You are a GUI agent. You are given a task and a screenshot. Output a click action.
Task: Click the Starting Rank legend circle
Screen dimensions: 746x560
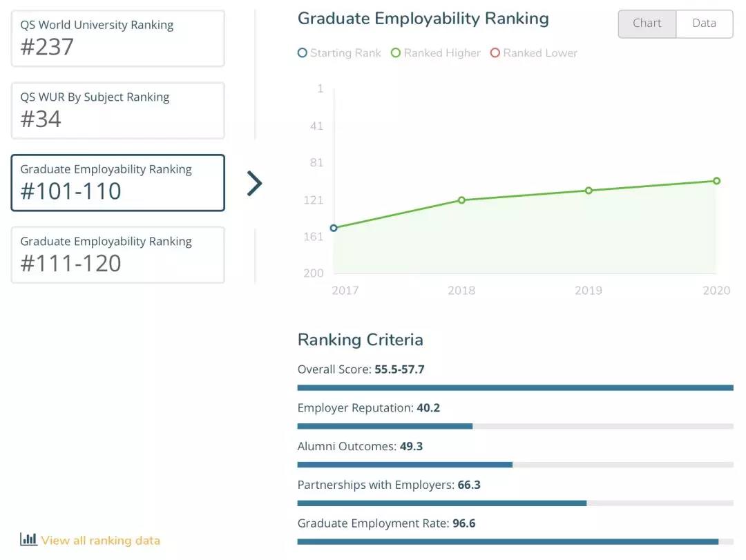tap(302, 53)
